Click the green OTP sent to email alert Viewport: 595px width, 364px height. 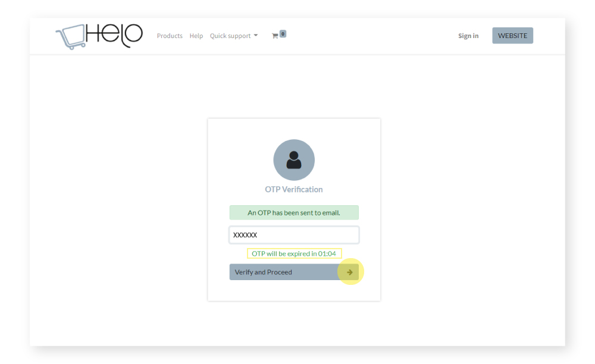pyautogui.click(x=294, y=212)
